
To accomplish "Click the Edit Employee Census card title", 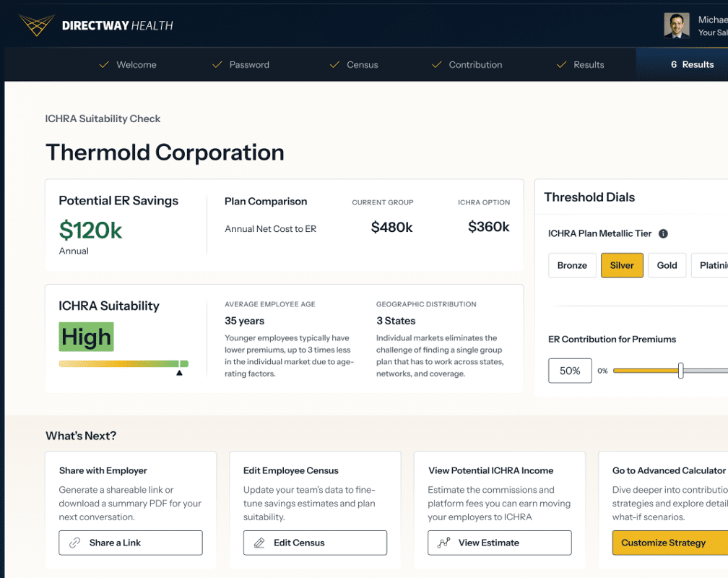I will [291, 470].
